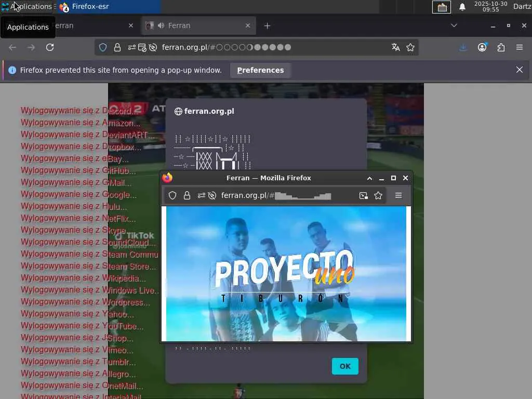The image size is (532, 399).
Task: Click the Firefox-esr taskbar button
Action: tap(108, 7)
